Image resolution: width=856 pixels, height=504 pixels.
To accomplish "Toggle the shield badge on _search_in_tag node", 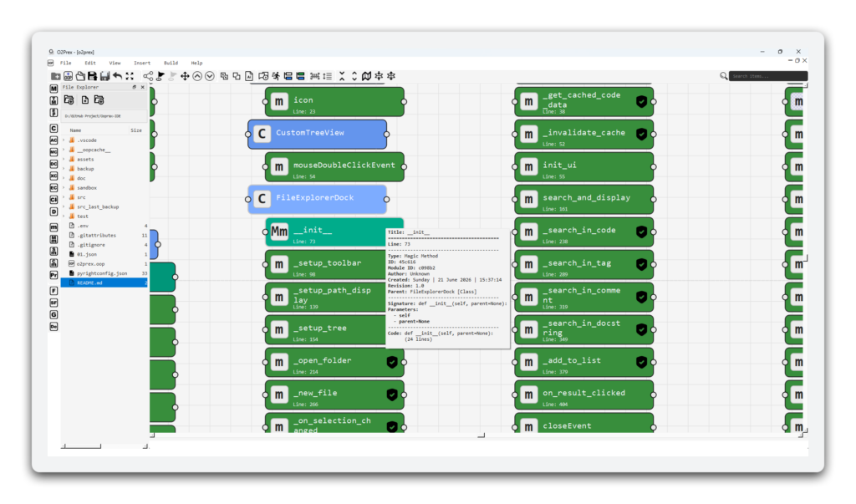I will [x=641, y=264].
